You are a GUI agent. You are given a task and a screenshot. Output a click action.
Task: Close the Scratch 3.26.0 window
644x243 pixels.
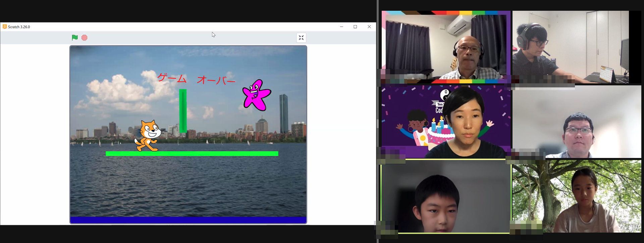pos(369,27)
